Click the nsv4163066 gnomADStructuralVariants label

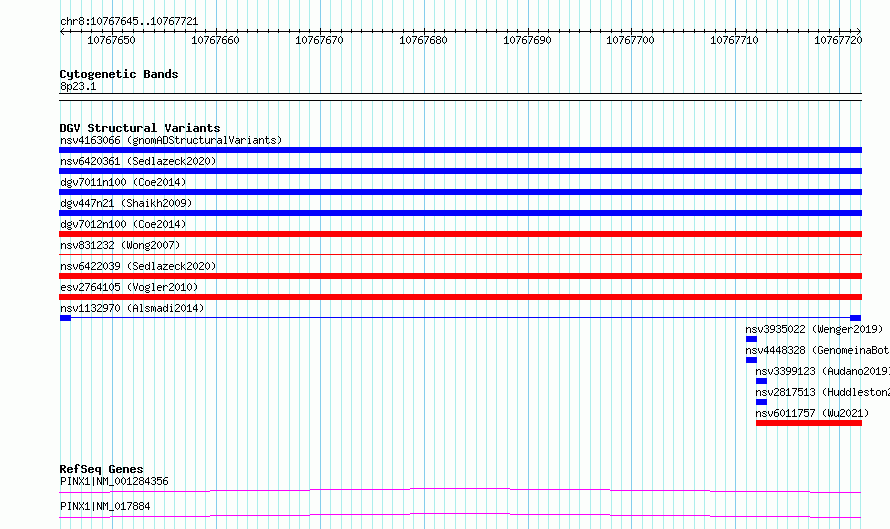171,140
